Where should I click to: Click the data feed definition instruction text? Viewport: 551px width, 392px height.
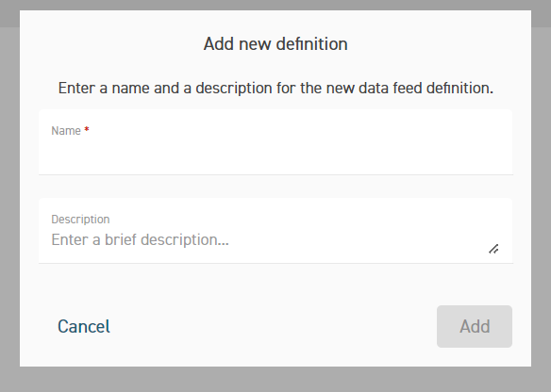(x=275, y=88)
